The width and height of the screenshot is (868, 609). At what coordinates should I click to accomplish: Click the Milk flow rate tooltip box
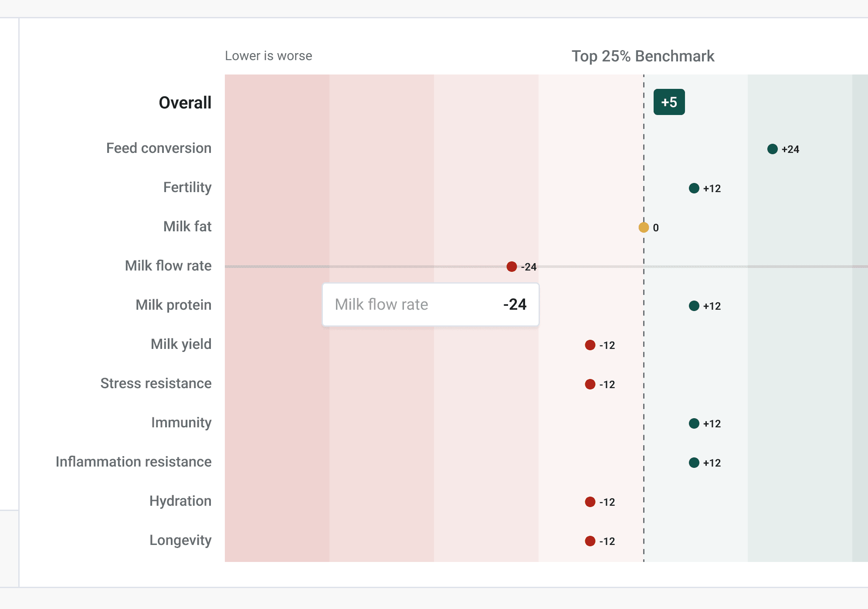pyautogui.click(x=430, y=304)
